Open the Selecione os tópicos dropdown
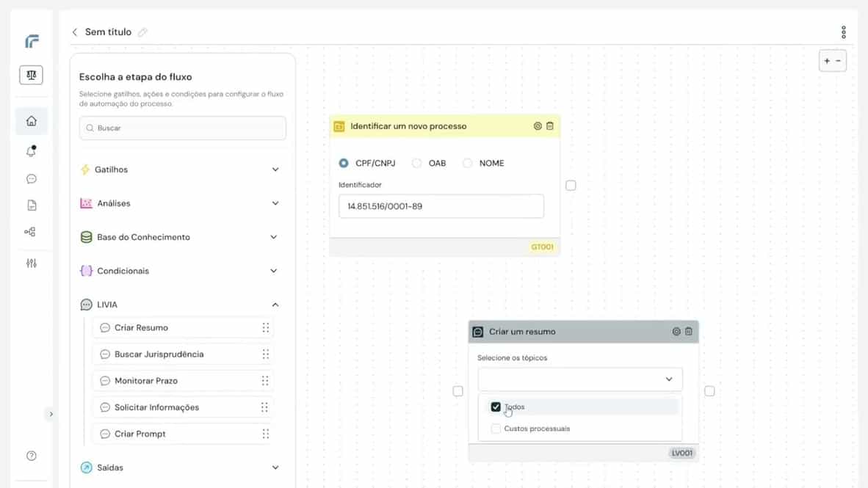Viewport: 868px width, 488px height. (x=580, y=379)
